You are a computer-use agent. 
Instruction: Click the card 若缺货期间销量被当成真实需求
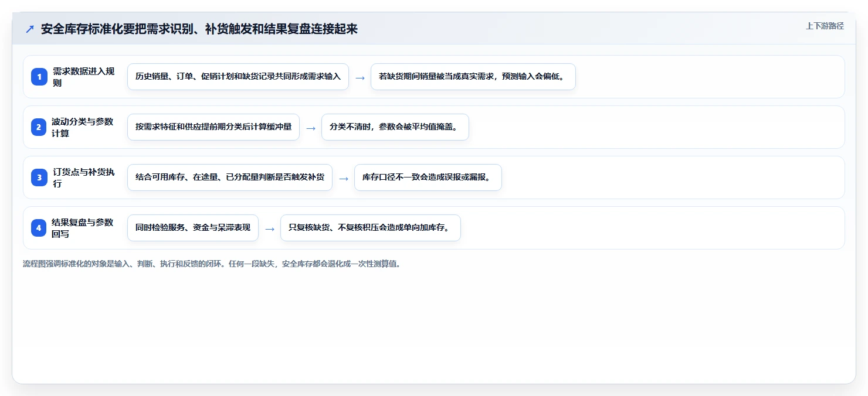[473, 77]
